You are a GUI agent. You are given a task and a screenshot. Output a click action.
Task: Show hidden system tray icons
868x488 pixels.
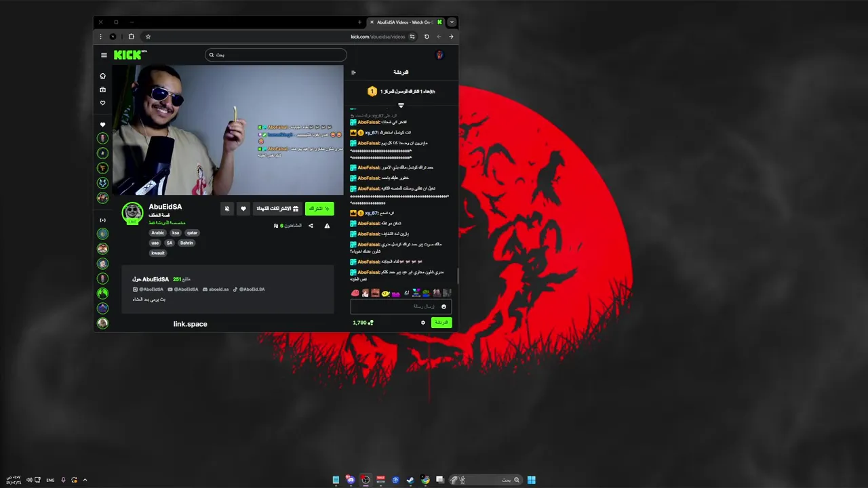pos(85,480)
